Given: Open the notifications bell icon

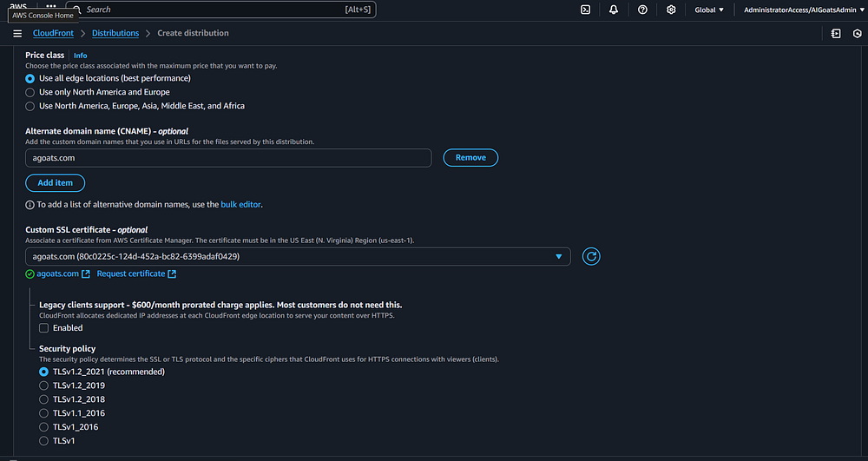Looking at the screenshot, I should (x=614, y=10).
